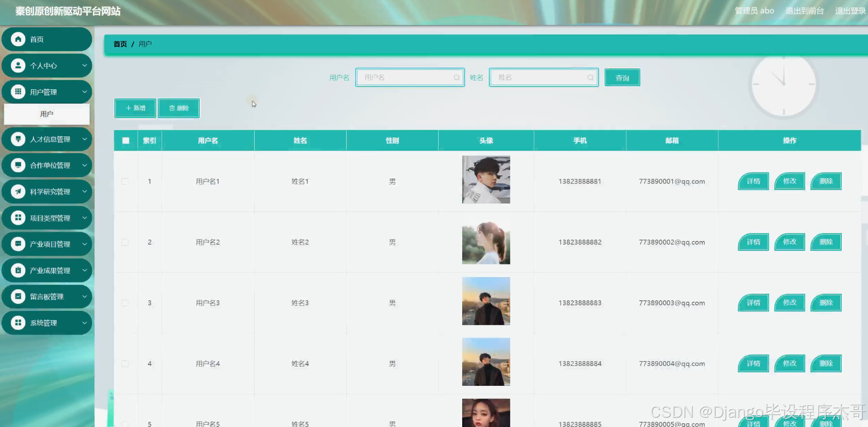
Task: Open the 科学研究管理 menu label
Action: (50, 192)
